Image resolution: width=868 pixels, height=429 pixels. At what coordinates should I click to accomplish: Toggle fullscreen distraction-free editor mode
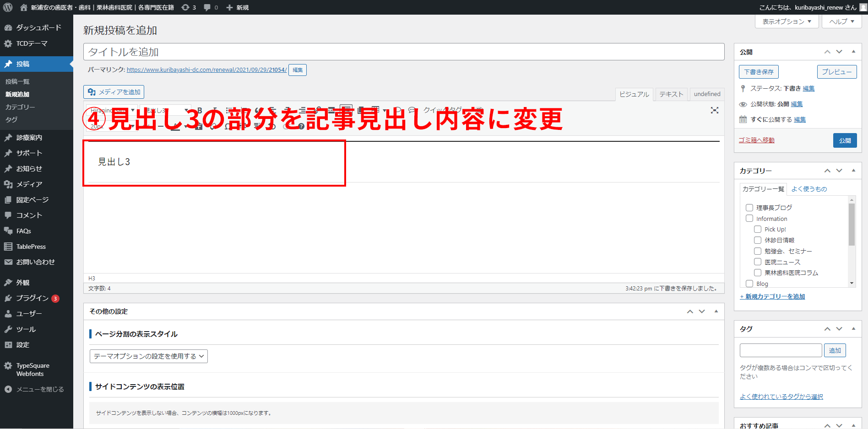click(714, 110)
